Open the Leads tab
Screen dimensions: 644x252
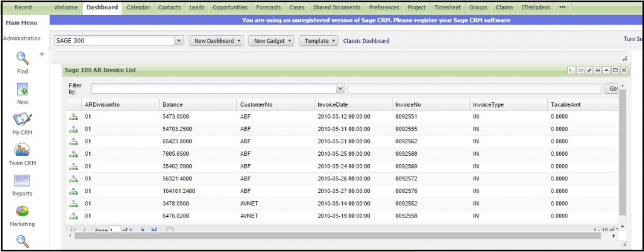(197, 8)
